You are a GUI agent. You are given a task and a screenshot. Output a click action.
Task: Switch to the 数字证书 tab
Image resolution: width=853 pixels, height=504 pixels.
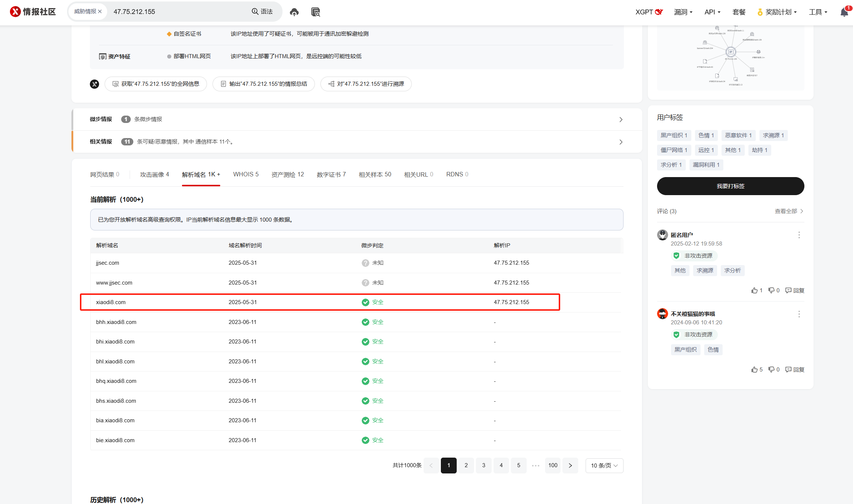coord(331,175)
